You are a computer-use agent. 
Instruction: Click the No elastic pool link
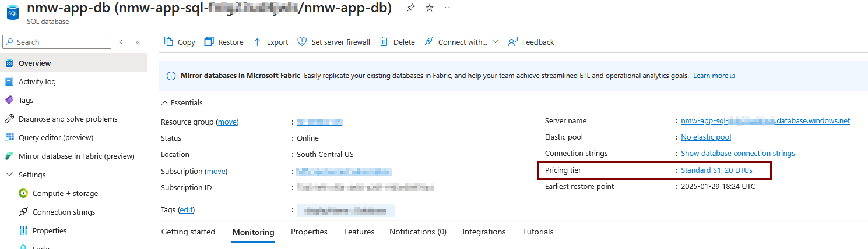(706, 137)
